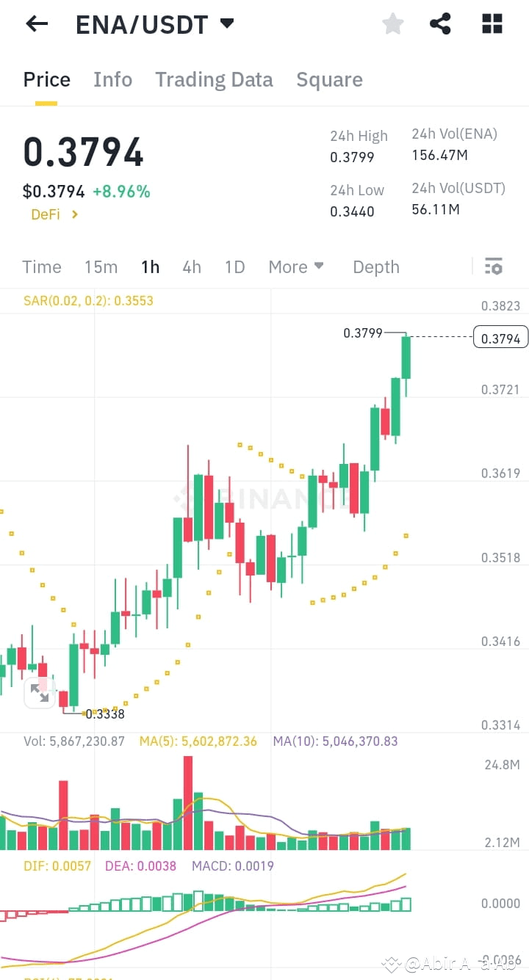Screen dimensions: 529x980
Task: Expand chart using the fullscreen icon
Action: pos(40,692)
